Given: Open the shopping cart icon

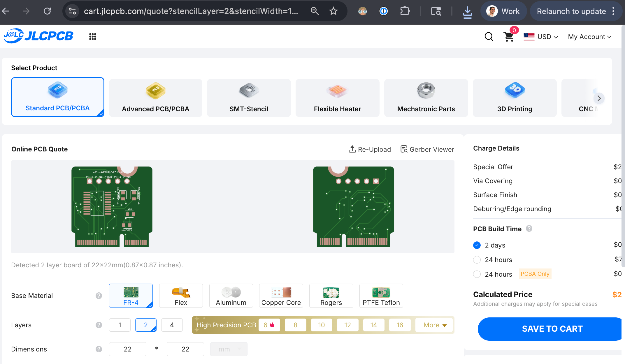Looking at the screenshot, I should 509,37.
